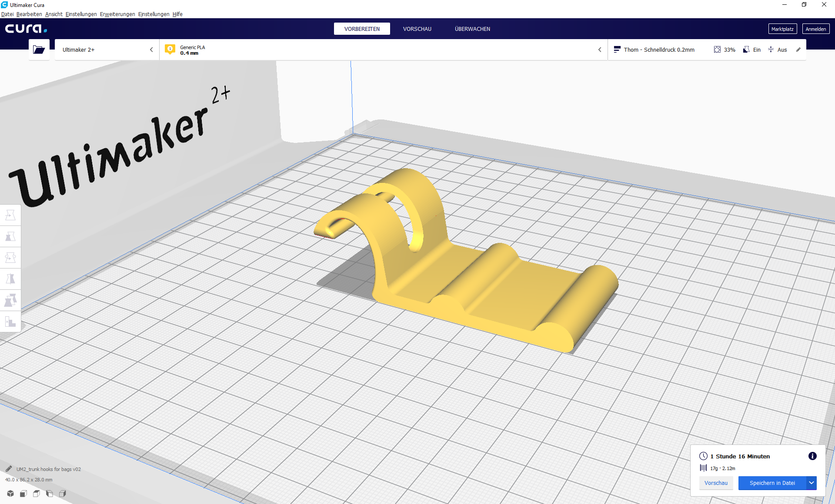Click the Marktplatz button

[x=782, y=29]
